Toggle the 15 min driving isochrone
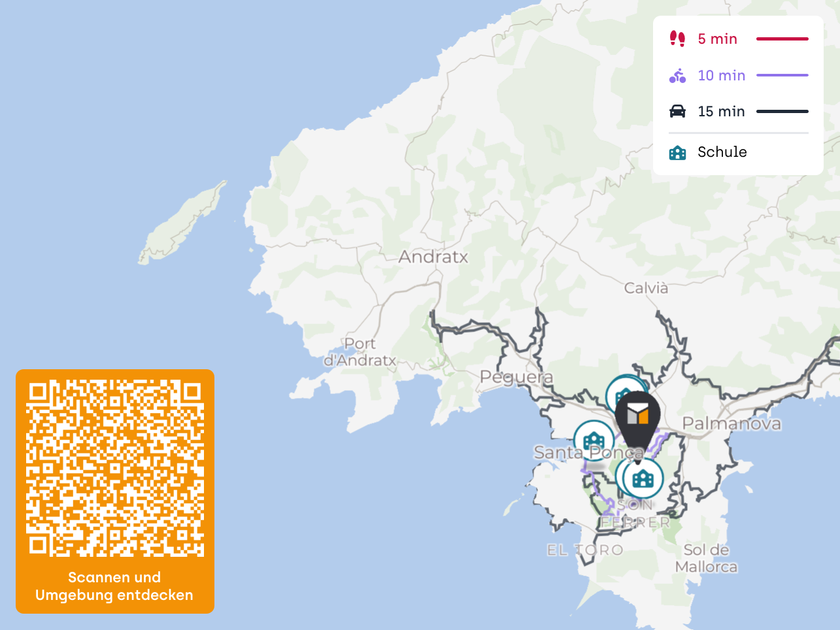The height and width of the screenshot is (630, 840). coord(721,112)
